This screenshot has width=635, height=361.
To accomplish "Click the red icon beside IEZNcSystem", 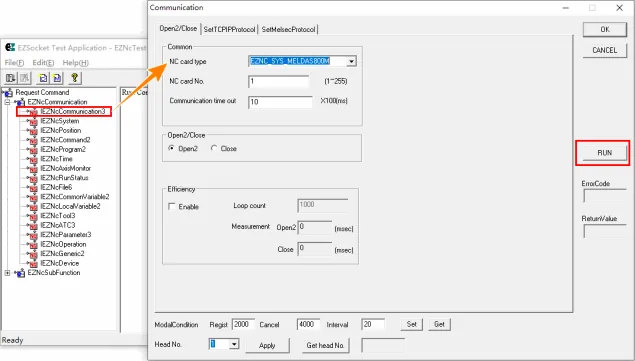I will pos(33,121).
